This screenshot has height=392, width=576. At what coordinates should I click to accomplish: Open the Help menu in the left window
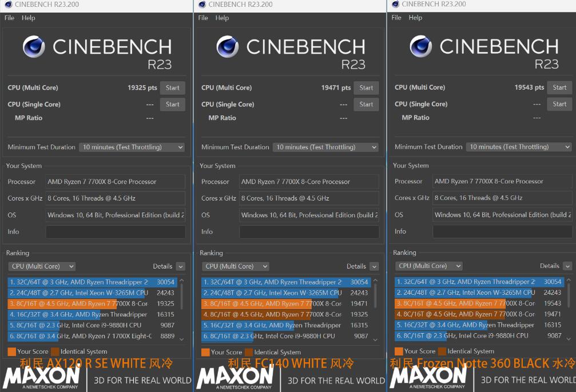(x=28, y=18)
